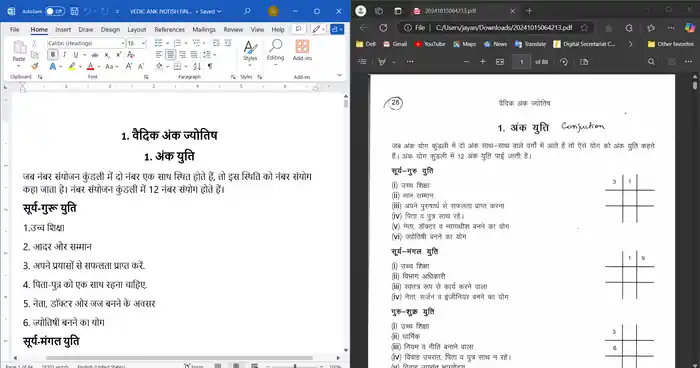Screen dimensions: 700x368
Task: Open the Review tab in Word
Action: tap(233, 29)
